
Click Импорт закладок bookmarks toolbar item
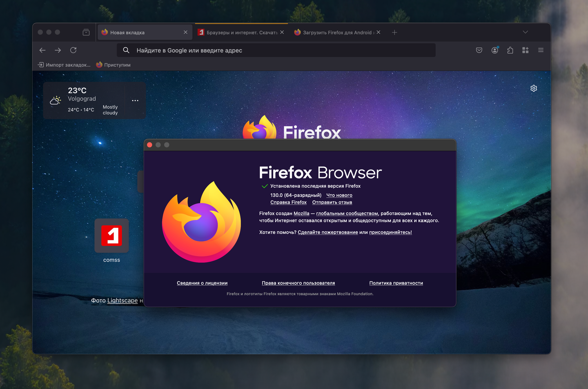[64, 65]
